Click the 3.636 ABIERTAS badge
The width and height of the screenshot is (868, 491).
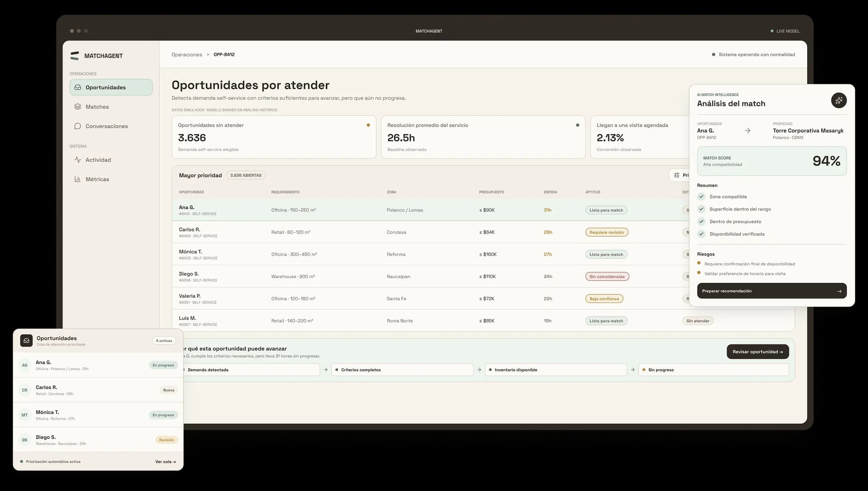pos(246,175)
